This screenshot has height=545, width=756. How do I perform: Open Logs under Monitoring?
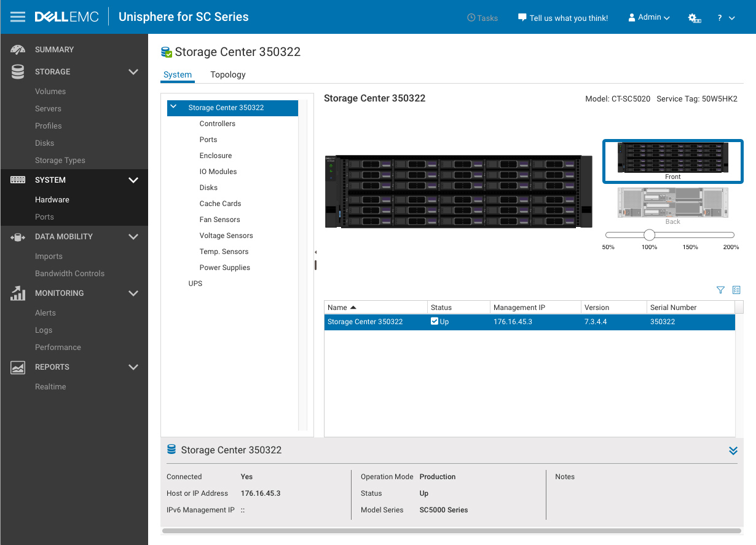point(44,330)
